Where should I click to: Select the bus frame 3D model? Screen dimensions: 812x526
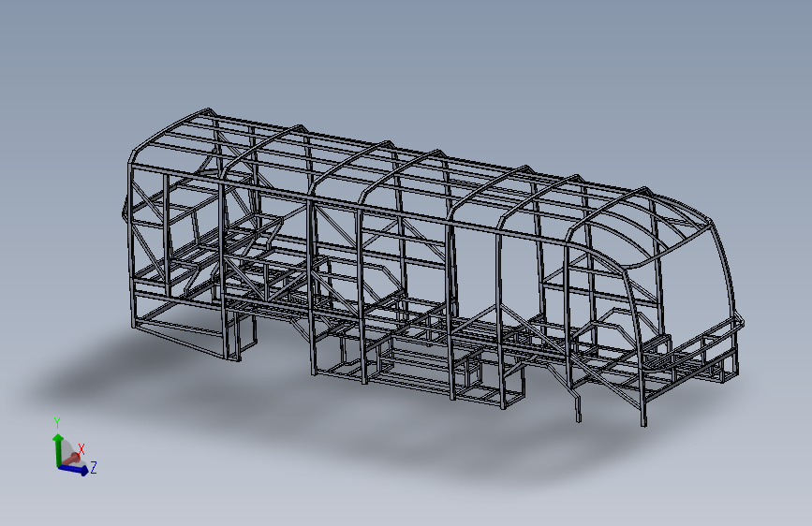point(433,267)
